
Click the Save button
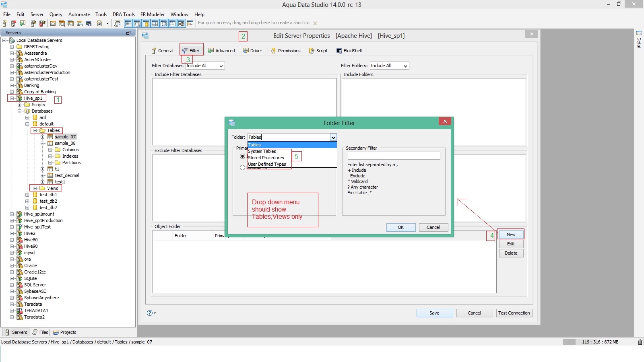(x=435, y=313)
